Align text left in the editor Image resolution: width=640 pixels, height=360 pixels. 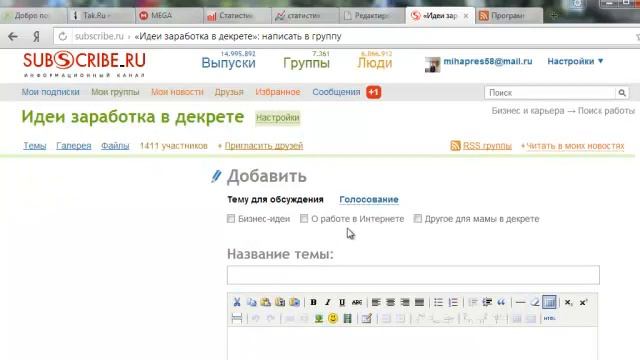pyautogui.click(x=376, y=302)
